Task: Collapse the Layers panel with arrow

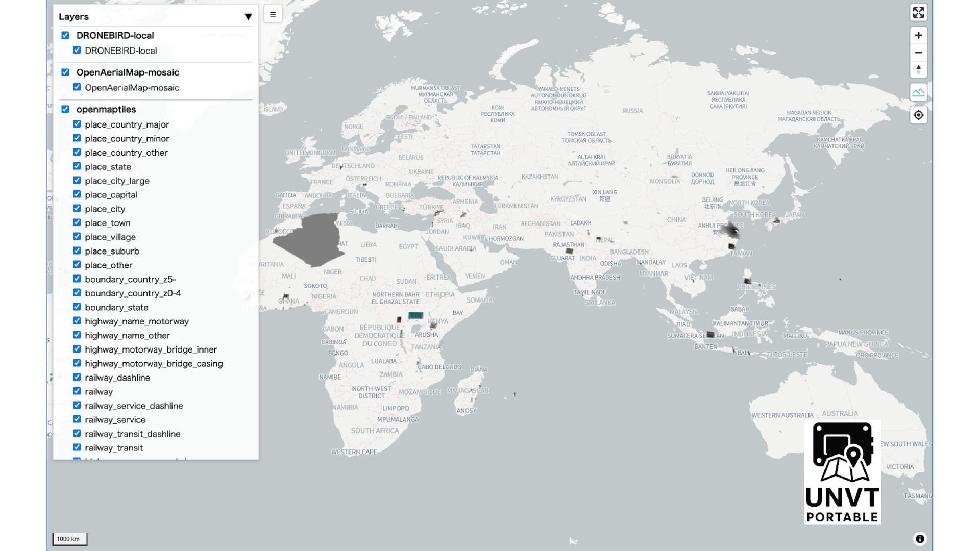Action: [248, 17]
